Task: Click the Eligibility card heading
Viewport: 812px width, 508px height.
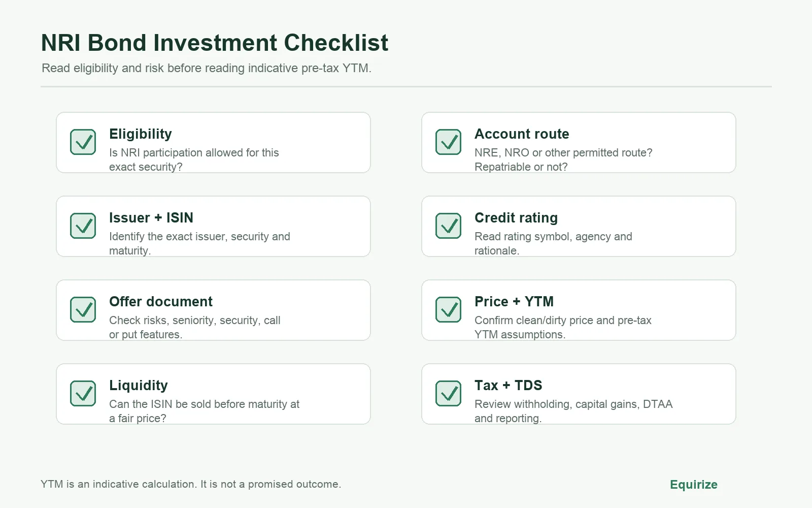Action: (x=141, y=134)
